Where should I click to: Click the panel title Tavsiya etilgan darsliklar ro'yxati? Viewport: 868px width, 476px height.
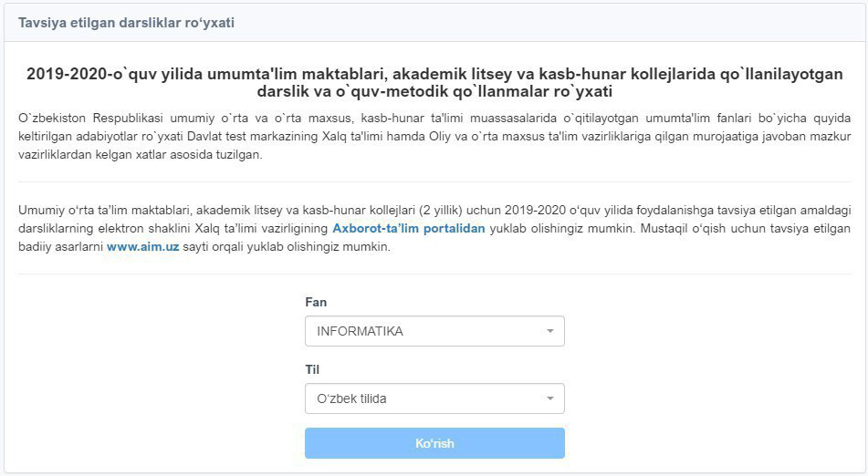coord(126,23)
